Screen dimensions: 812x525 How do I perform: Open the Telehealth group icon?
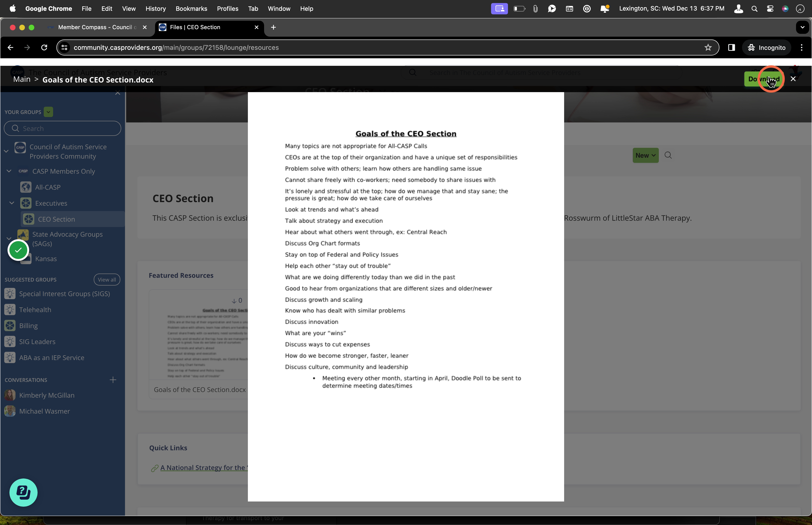click(10, 310)
